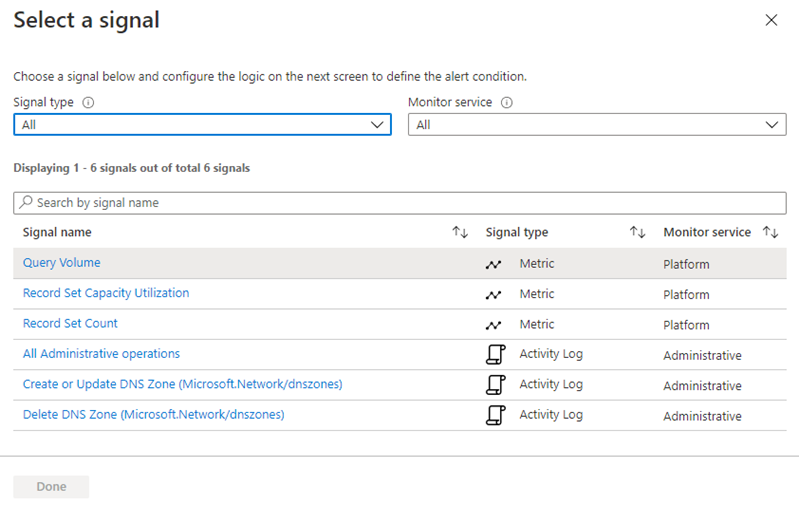Select All Administrative operations signal
Screen dimensions: 799x505
(x=101, y=354)
